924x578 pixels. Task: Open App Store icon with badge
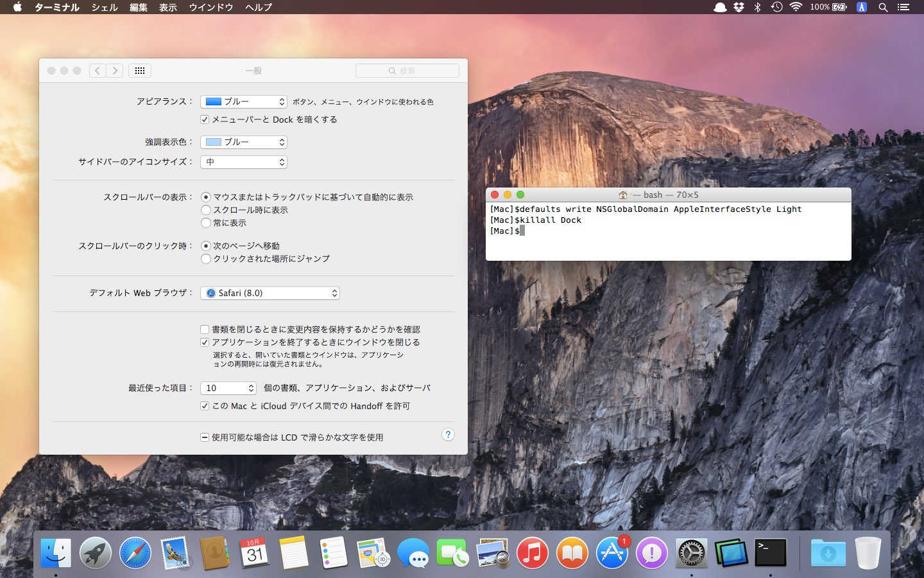[x=612, y=553]
